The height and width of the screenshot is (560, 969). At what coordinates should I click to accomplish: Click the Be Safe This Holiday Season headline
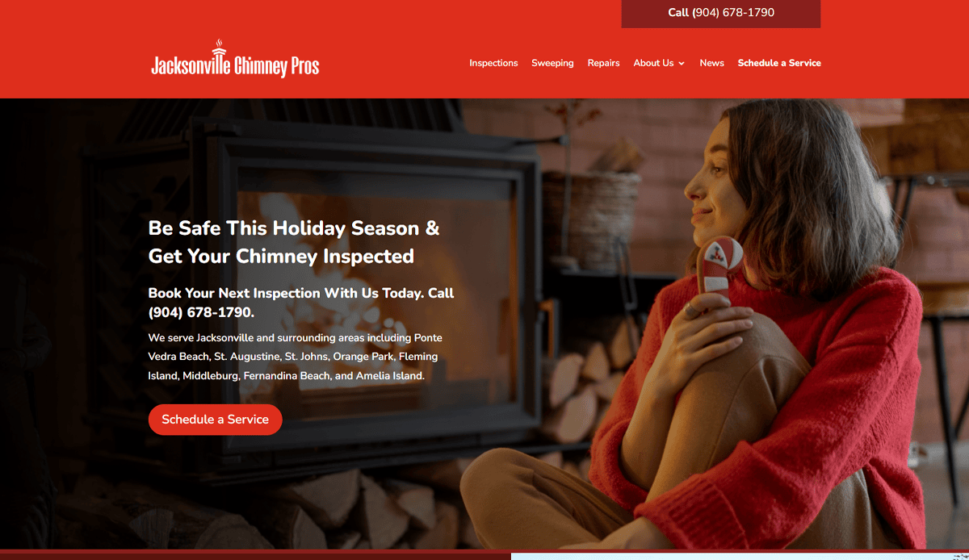(x=294, y=242)
